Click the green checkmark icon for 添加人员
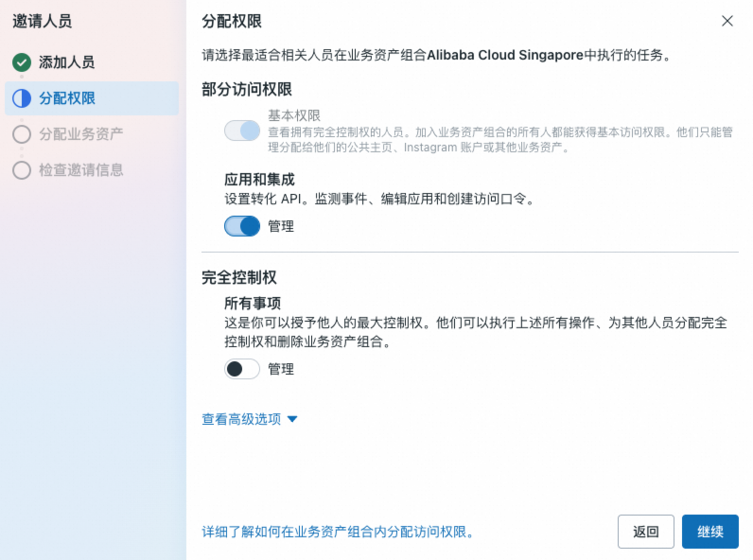 click(x=22, y=62)
